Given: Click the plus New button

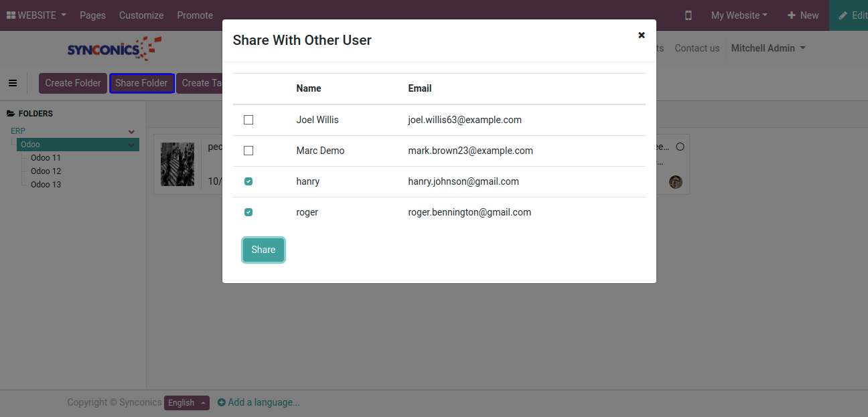Looking at the screenshot, I should click(802, 15).
